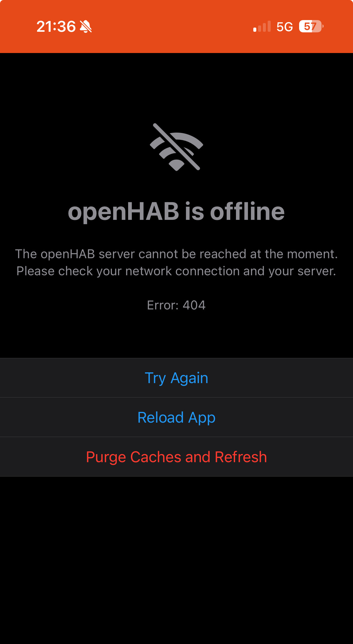The image size is (353, 644).
Task: Tap the battery indicator showing 57
Action: (x=310, y=26)
